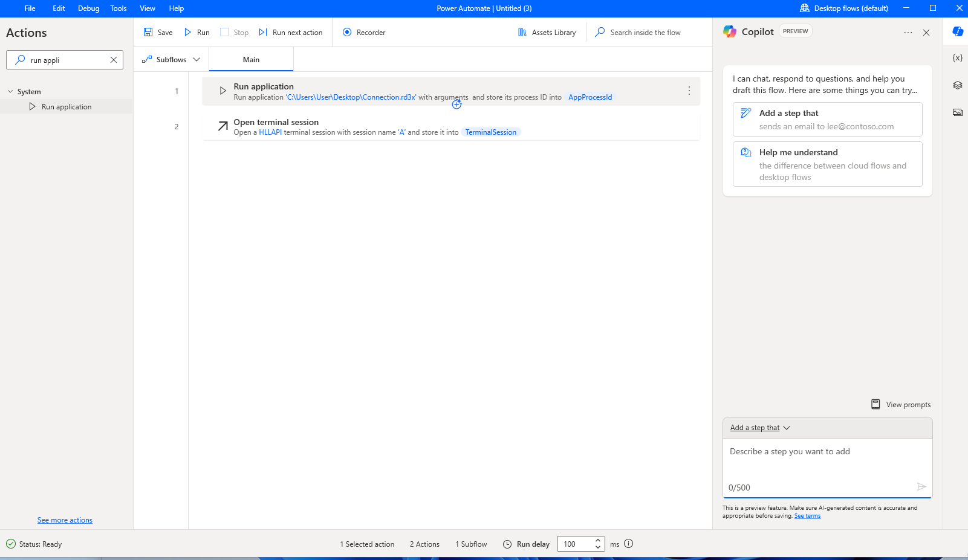The width and height of the screenshot is (968, 560).
Task: Click Open terminal session arrow icon
Action: click(x=223, y=126)
